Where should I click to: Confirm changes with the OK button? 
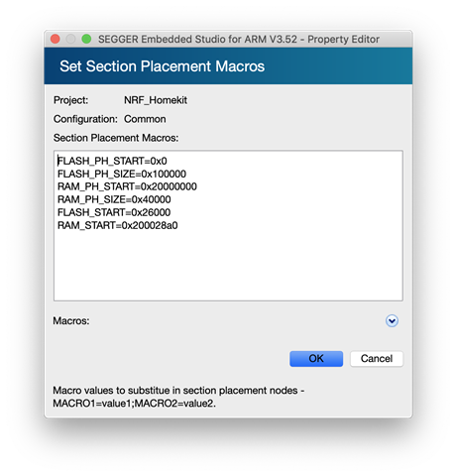316,359
